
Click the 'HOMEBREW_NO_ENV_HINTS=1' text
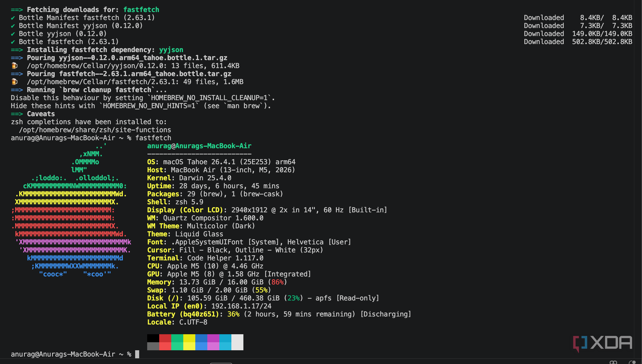[149, 106]
